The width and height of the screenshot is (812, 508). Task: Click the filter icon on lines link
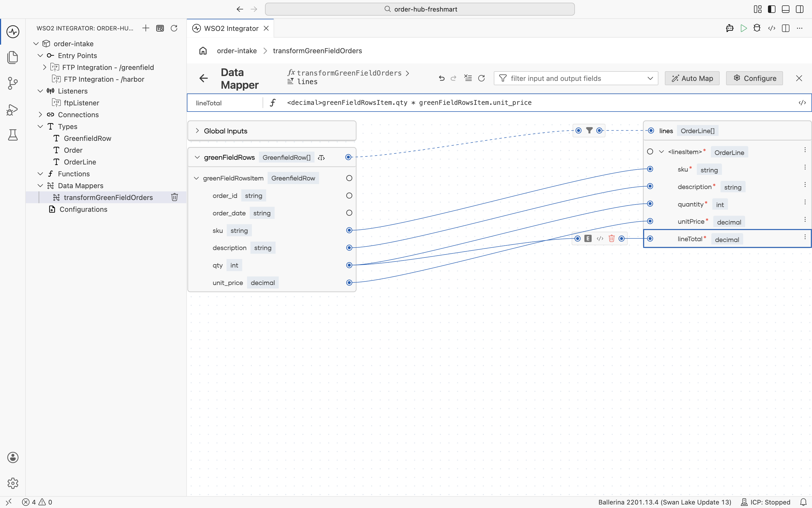589,130
